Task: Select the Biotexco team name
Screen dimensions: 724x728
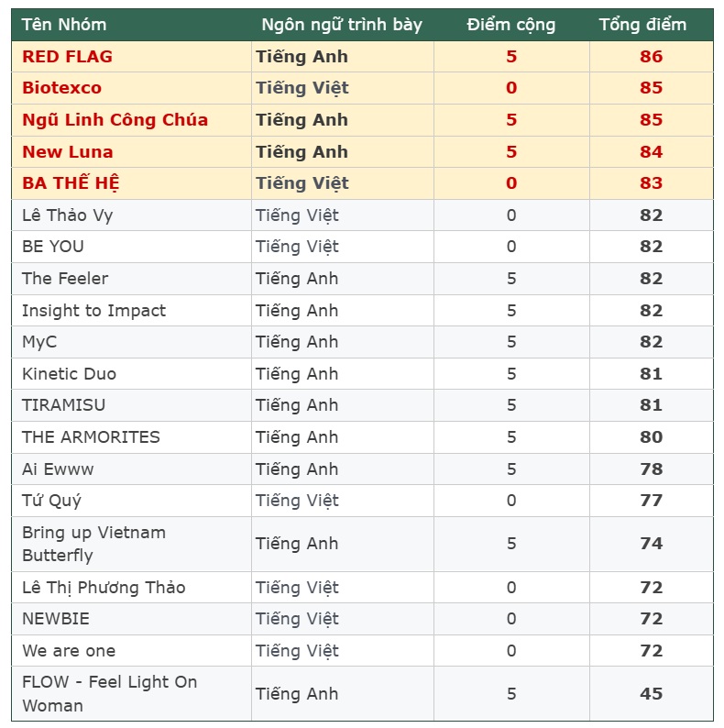Action: (x=61, y=88)
